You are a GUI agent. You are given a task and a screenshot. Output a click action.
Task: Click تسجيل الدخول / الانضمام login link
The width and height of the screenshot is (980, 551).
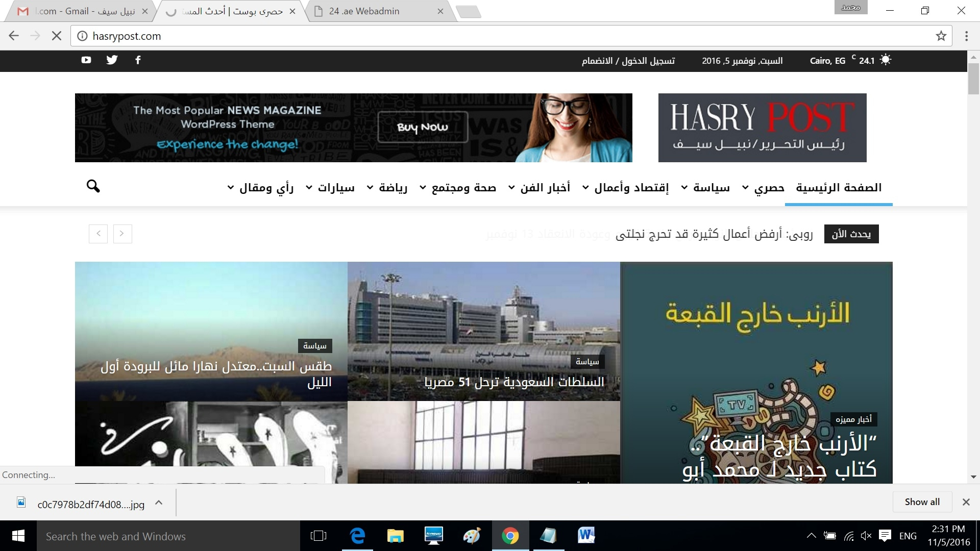click(x=628, y=61)
